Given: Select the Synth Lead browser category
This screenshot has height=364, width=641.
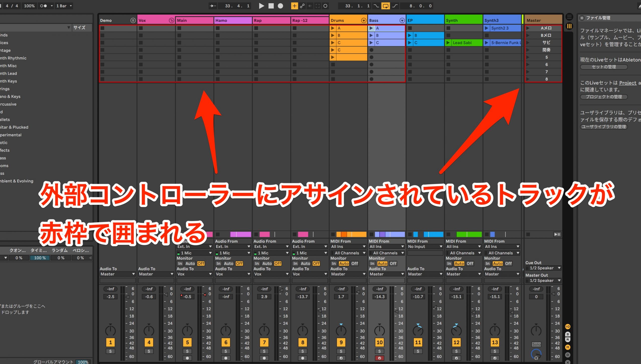Looking at the screenshot, I should click(9, 73).
